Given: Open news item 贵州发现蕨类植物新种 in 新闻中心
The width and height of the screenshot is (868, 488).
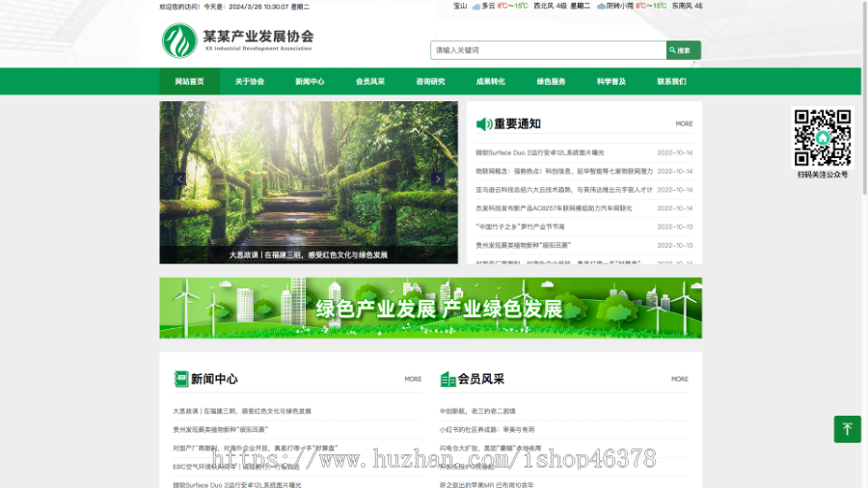Looking at the screenshot, I should click(220, 429).
